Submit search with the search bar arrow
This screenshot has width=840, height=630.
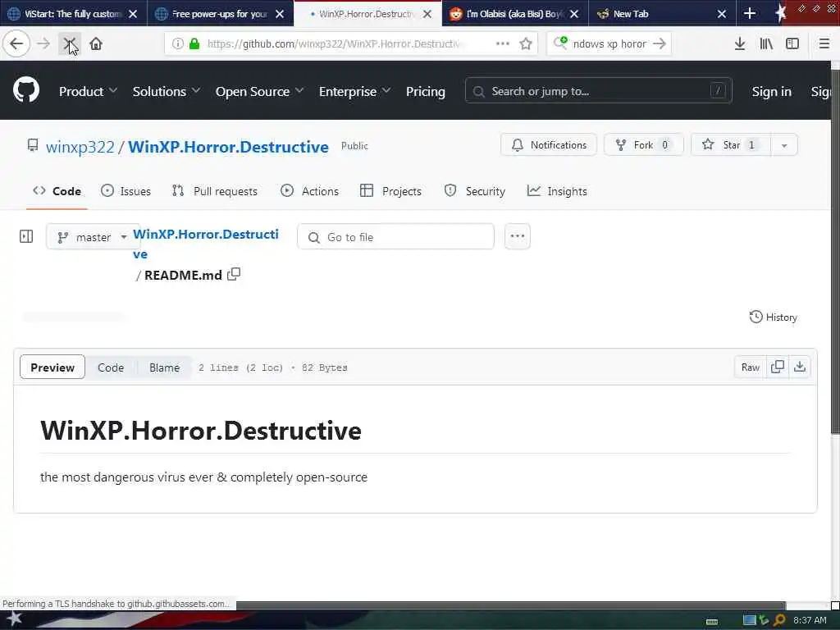click(660, 43)
